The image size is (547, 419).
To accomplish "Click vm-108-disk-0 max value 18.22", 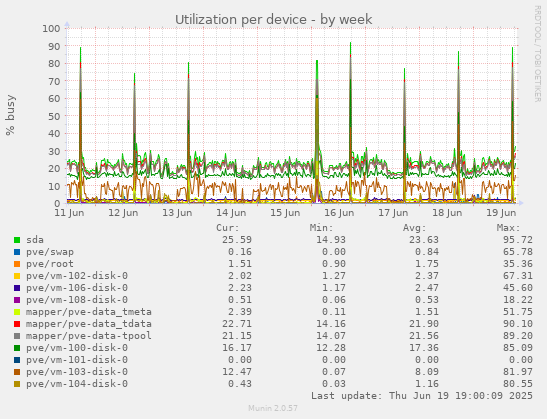I will 518,300.
